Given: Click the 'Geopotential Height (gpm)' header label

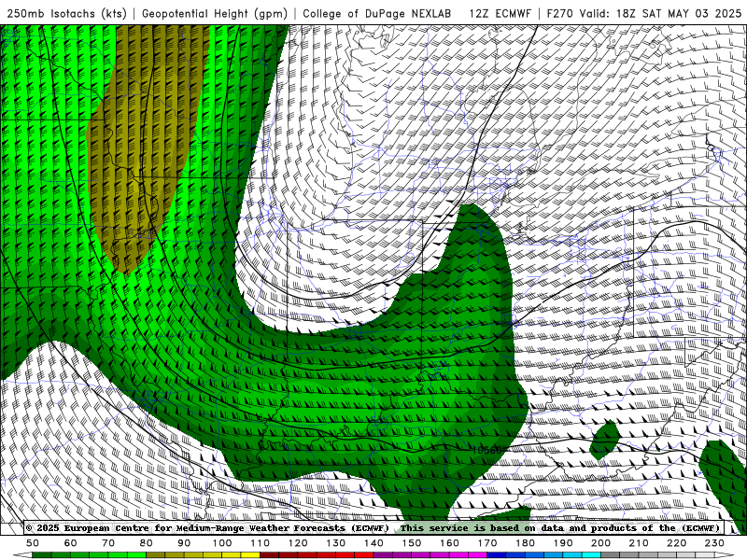Looking at the screenshot, I should (215, 13).
